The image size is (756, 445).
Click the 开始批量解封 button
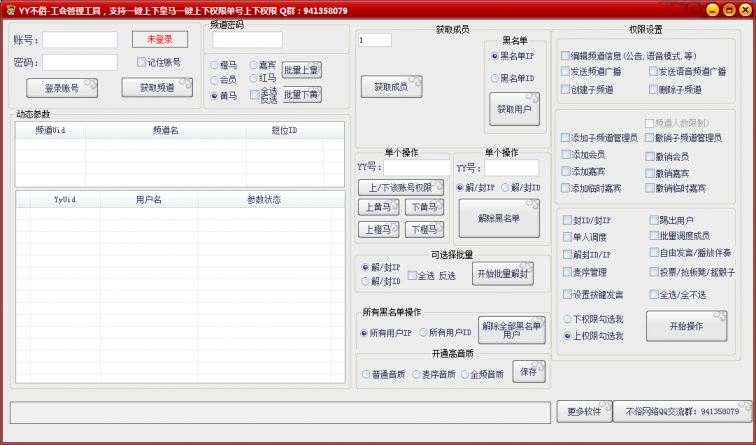tap(503, 274)
